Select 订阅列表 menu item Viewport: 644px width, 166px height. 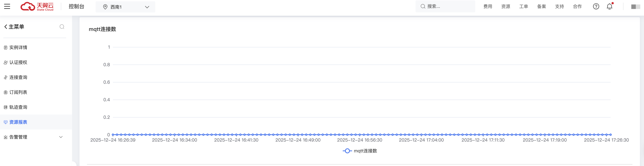[18, 92]
